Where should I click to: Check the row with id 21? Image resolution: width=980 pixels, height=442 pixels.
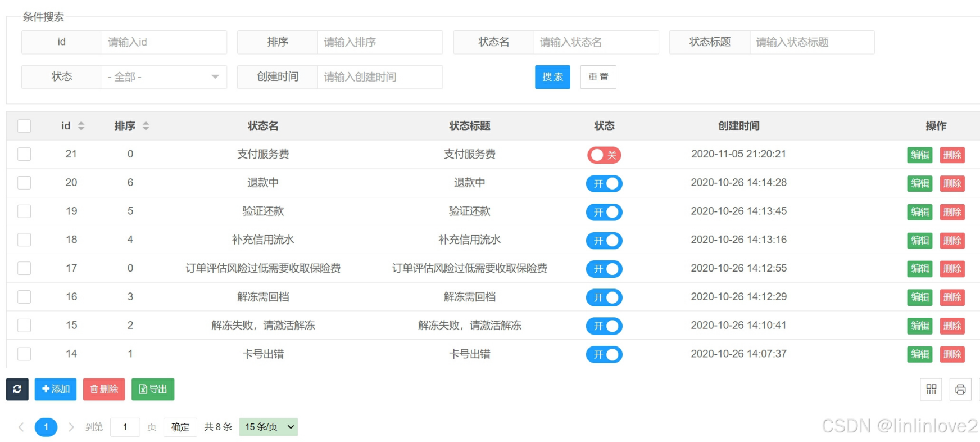[24, 154]
